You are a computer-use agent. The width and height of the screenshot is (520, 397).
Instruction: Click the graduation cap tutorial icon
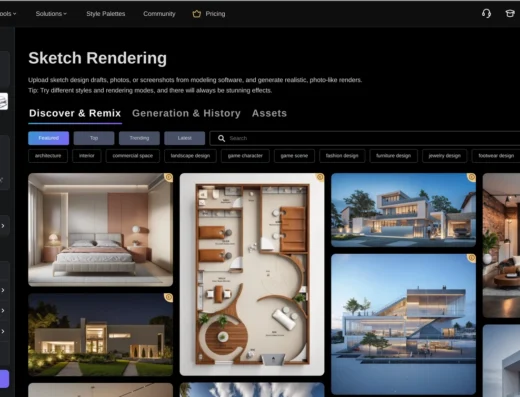tap(510, 14)
